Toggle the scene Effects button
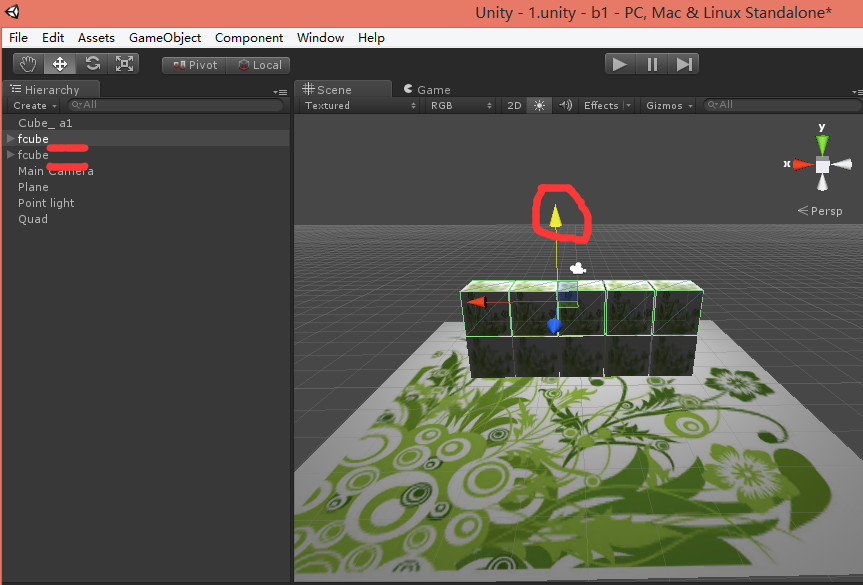 tap(601, 105)
